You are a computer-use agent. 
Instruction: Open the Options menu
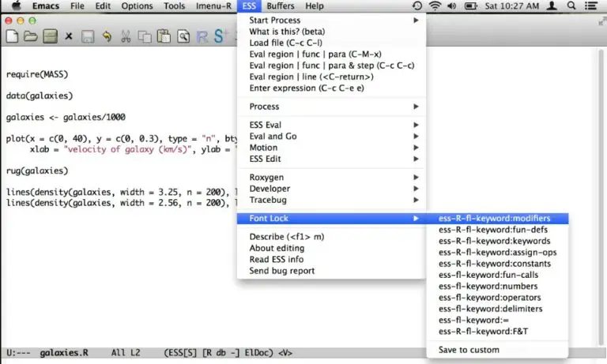(x=137, y=6)
